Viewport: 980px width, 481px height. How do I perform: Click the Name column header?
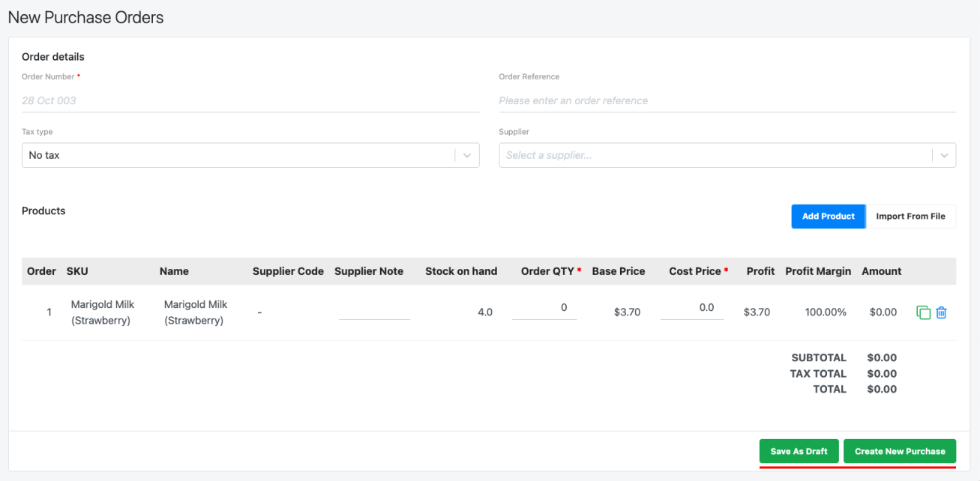coord(174,271)
